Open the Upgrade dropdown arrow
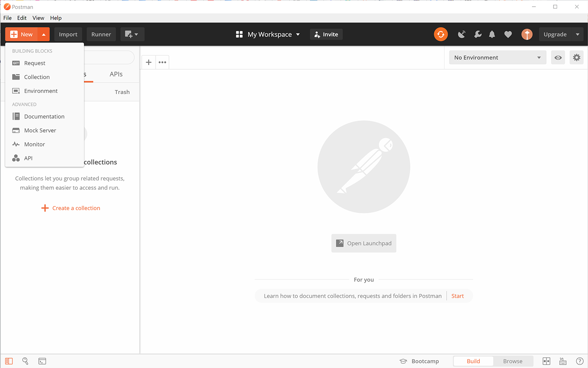 coord(578,34)
